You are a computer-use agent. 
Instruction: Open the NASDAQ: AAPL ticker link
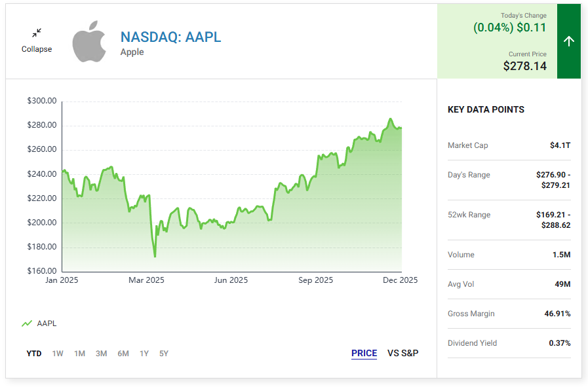170,37
